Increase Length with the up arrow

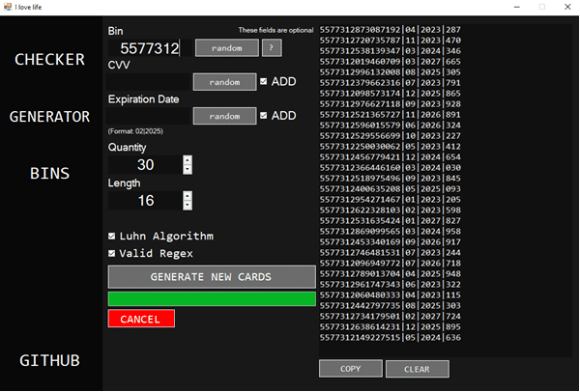tap(188, 196)
